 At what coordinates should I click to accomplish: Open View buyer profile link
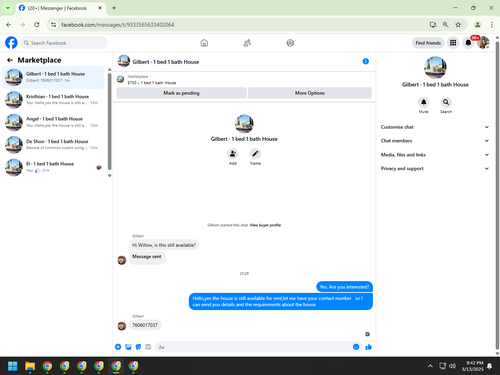point(265,225)
